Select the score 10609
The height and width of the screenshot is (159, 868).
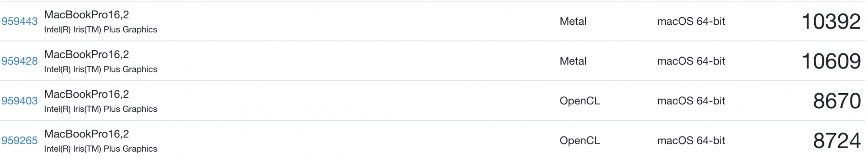click(831, 62)
